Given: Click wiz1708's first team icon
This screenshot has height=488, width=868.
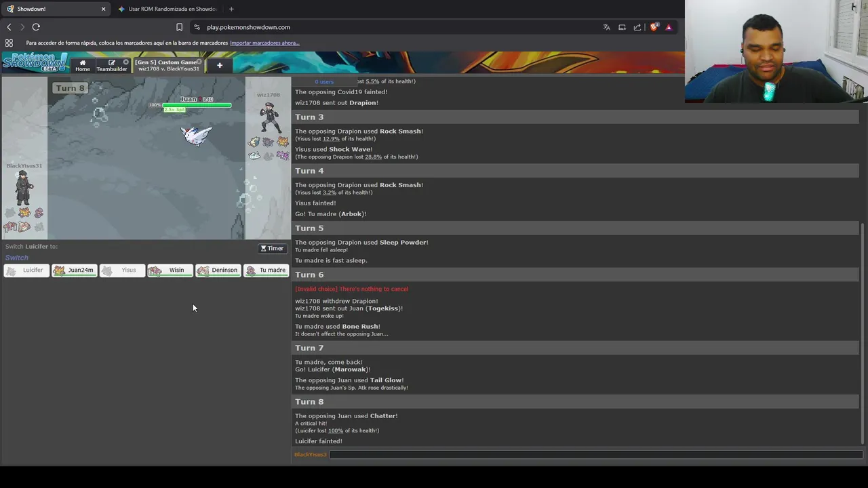Looking at the screenshot, I should 254,142.
